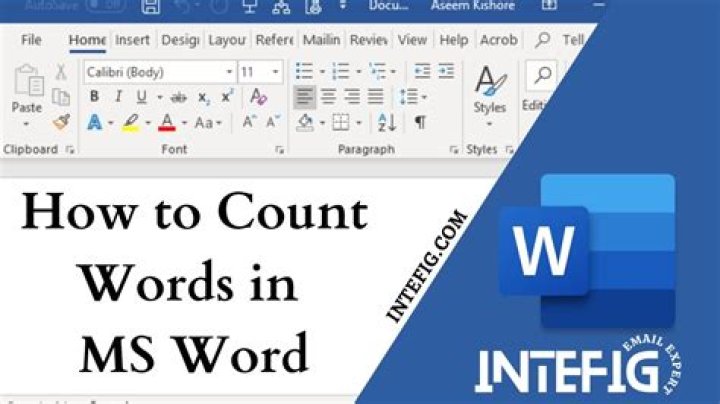Sort text alphabetically
This screenshot has height=404, width=720.
coord(387,123)
